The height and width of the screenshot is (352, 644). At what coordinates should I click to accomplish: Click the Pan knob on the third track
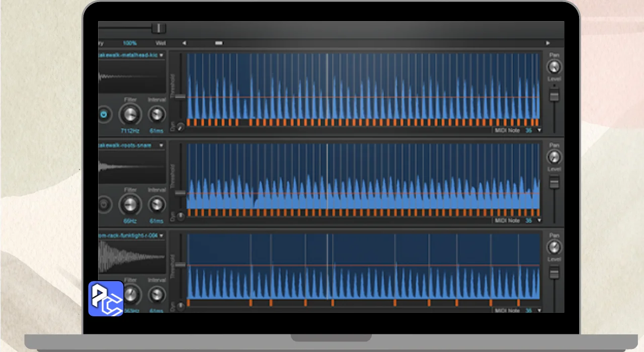tap(554, 247)
